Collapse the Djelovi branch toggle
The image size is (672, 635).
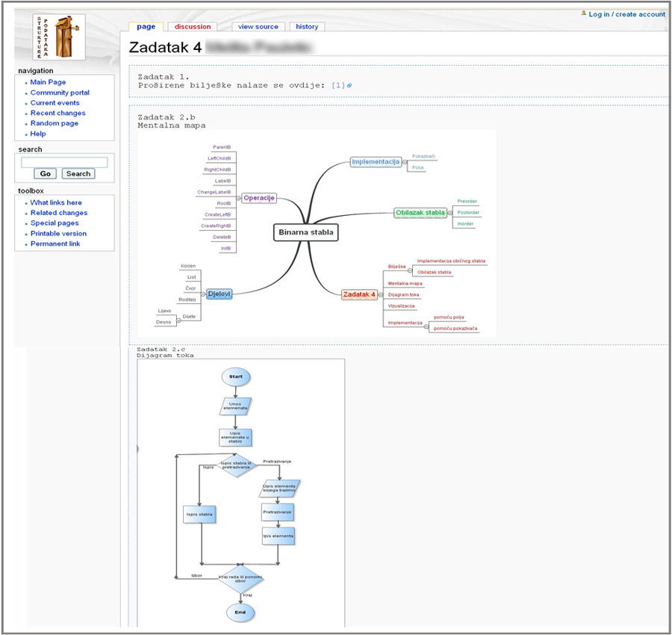tap(203, 294)
